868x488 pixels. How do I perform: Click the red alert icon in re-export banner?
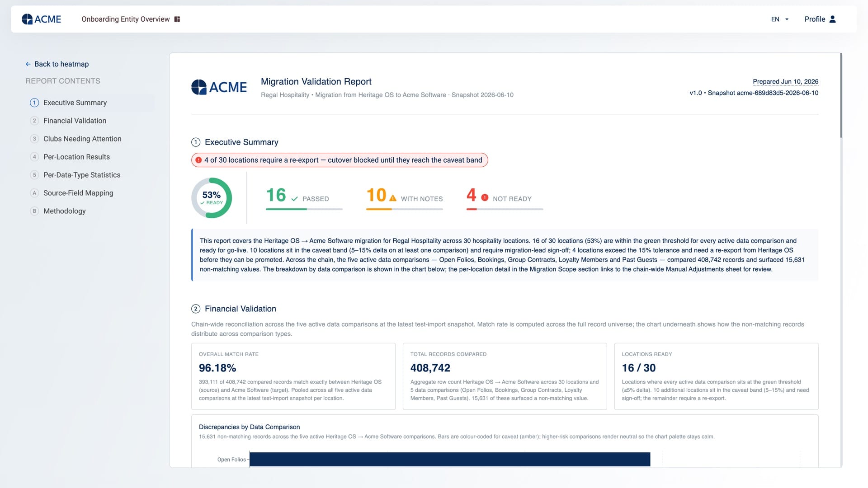(198, 160)
